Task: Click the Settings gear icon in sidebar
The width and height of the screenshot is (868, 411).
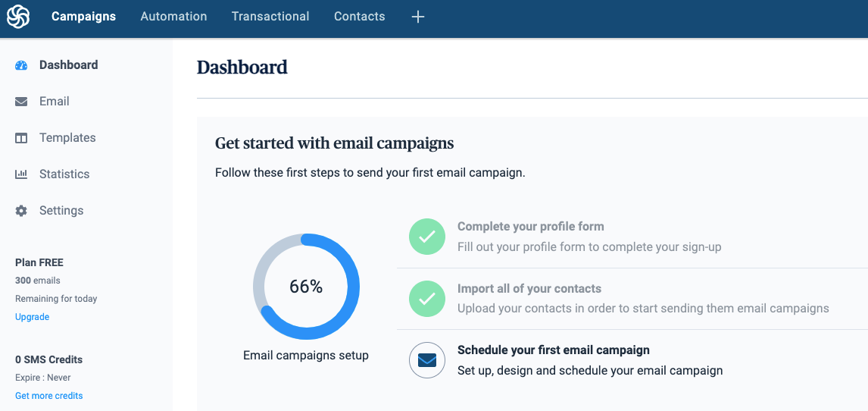Action: [21, 211]
